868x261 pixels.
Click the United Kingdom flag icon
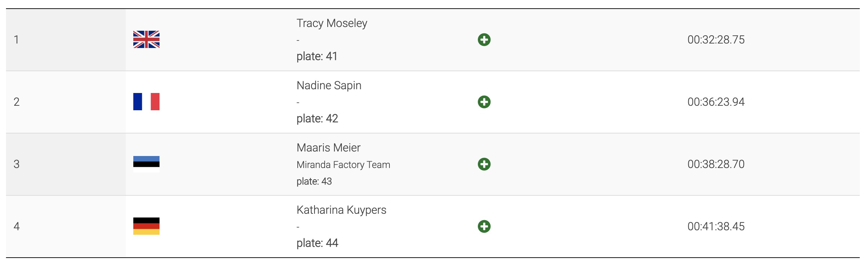coord(146,39)
